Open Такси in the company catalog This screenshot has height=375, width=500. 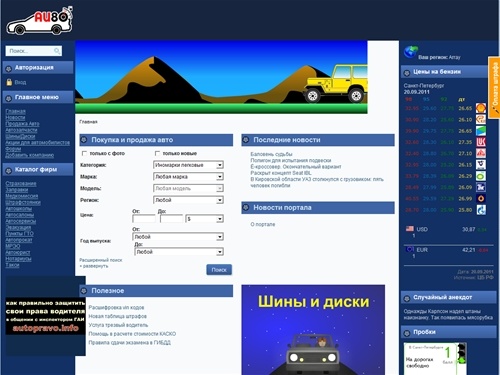coord(12,265)
